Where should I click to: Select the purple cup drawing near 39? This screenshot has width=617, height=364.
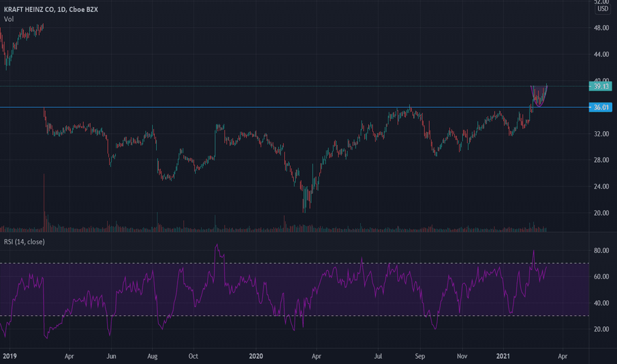(x=539, y=96)
